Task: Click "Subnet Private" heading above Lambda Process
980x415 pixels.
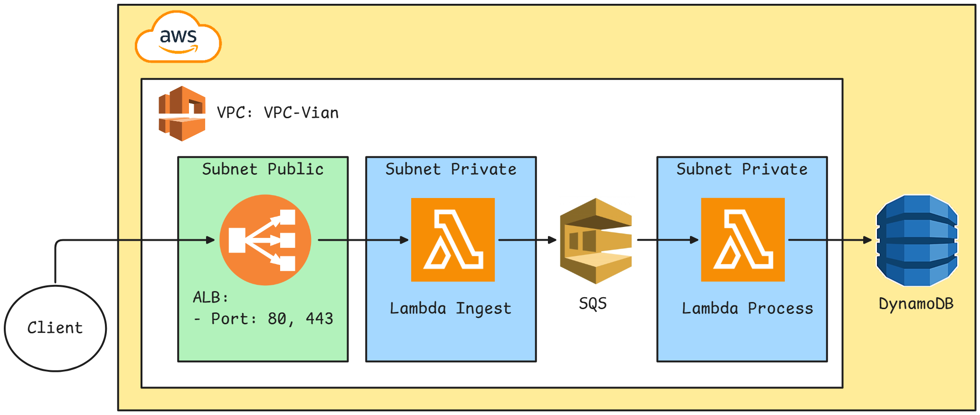Action: pos(742,169)
